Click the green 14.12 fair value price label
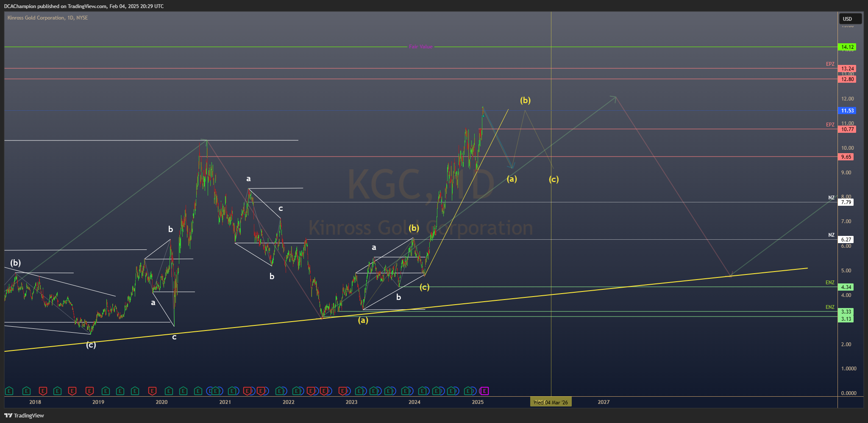 [847, 47]
